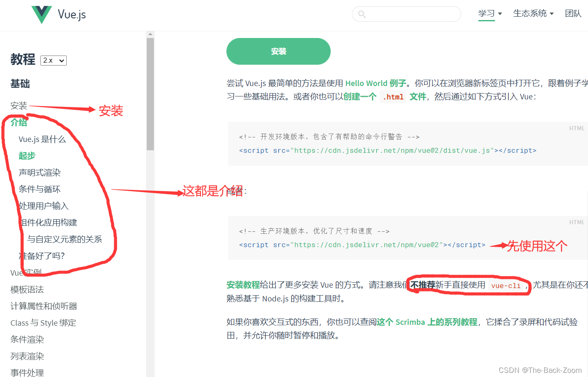Click the 基础 sidebar heading
Screen dimensions: 588x377
[x=20, y=83]
